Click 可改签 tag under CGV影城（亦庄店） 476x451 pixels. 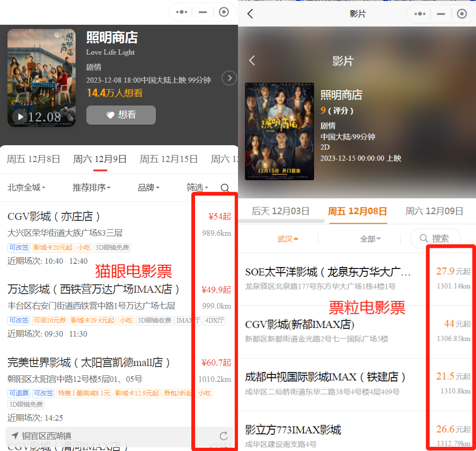point(19,247)
